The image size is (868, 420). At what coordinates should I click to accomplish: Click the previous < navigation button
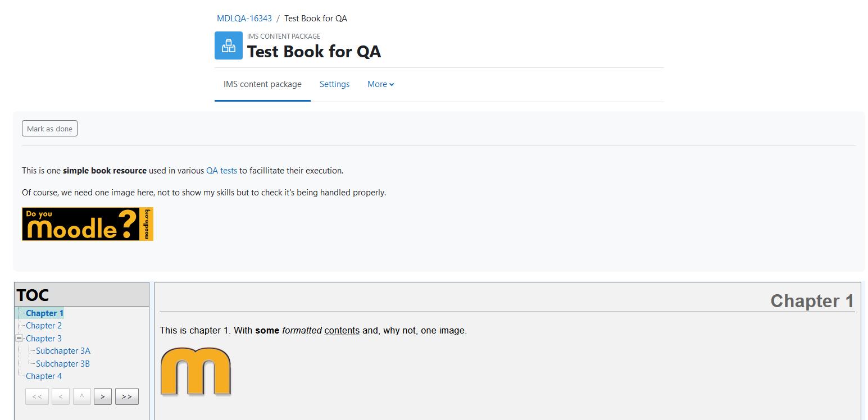[61, 396]
